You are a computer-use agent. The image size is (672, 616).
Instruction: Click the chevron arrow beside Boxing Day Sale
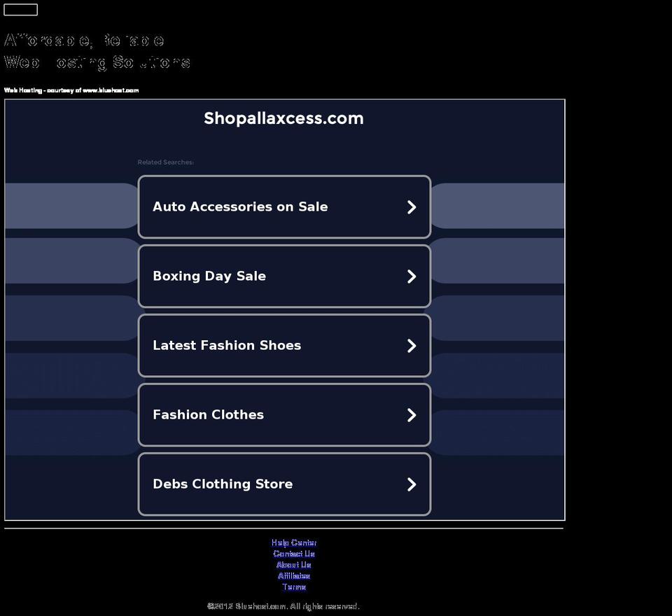(412, 276)
